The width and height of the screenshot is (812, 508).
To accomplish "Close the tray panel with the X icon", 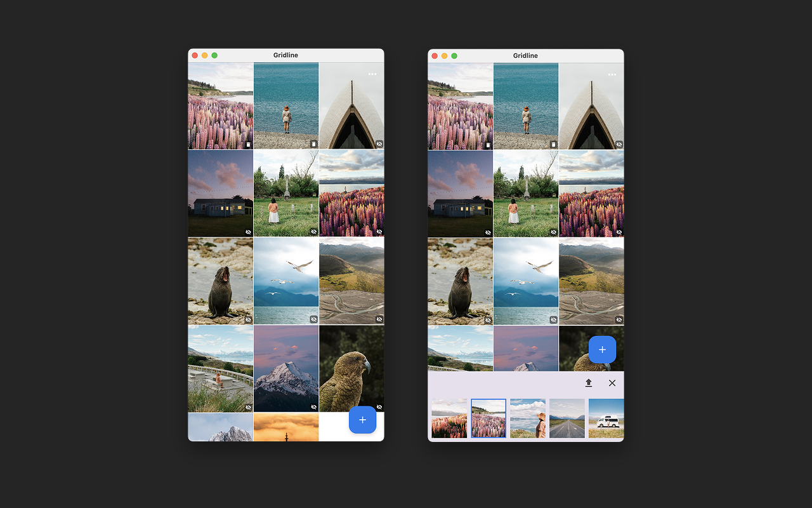I will 612,383.
